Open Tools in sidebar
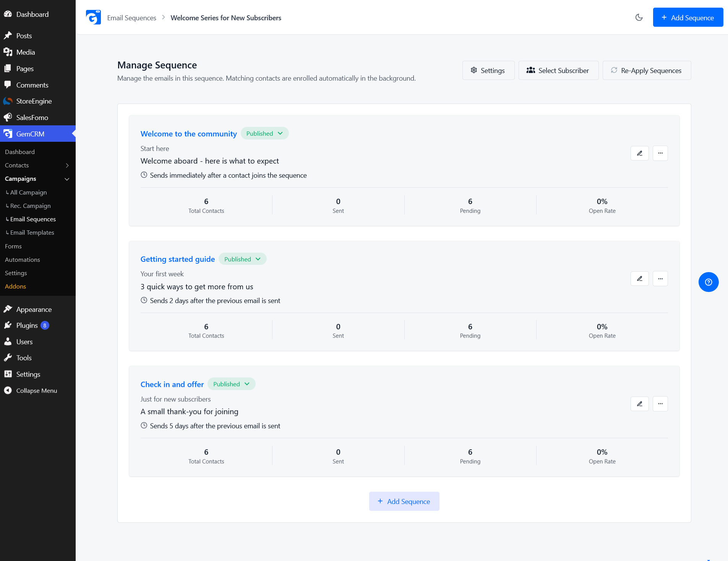Image resolution: width=728 pixels, height=561 pixels. (x=38, y=358)
